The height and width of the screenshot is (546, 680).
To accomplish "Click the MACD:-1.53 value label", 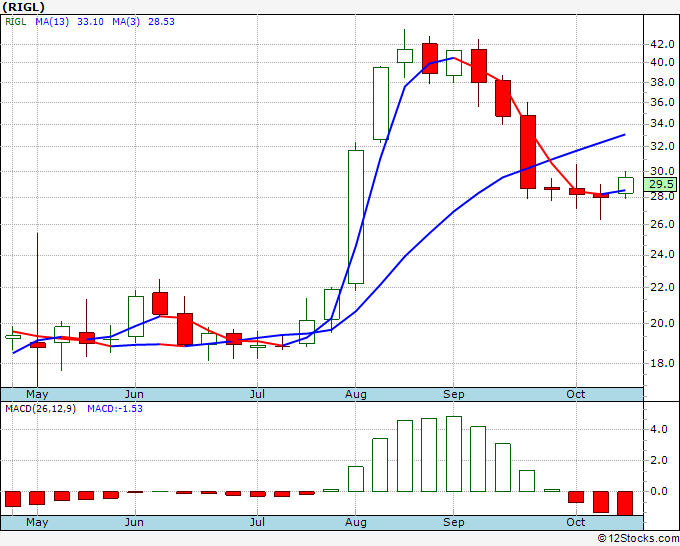I will pyautogui.click(x=113, y=408).
